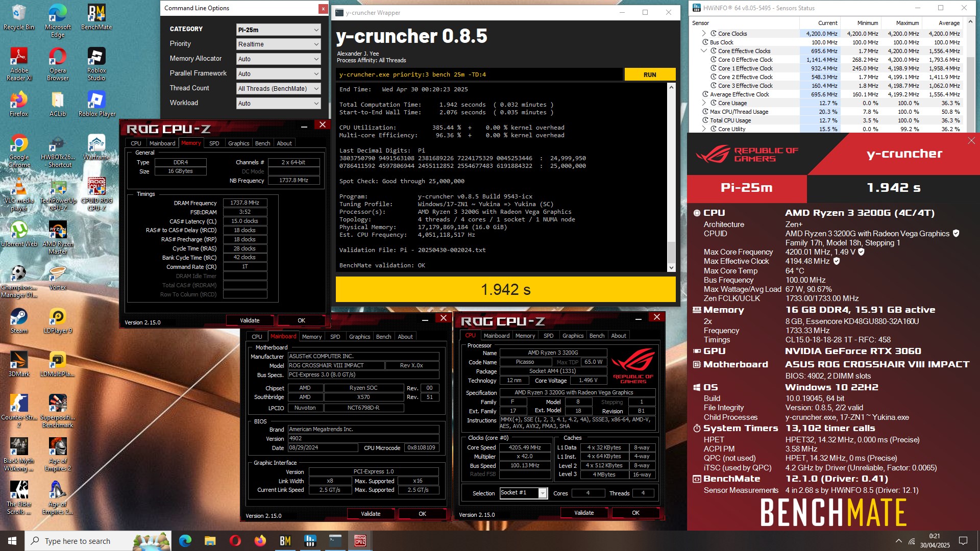Open the CATEGORY dropdown showing Pi-25m
The width and height of the screenshot is (980, 551).
pyautogui.click(x=279, y=30)
